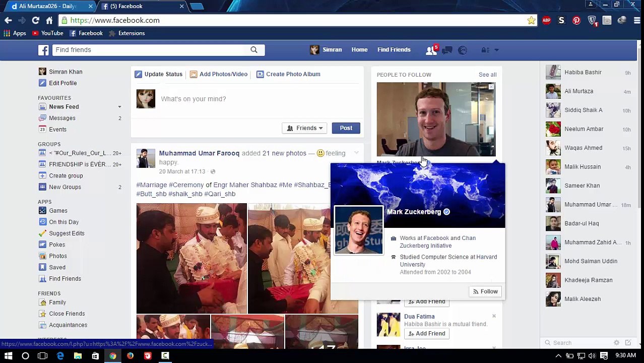Open Muhammad Umar Farooq's profile name link
The width and height of the screenshot is (644, 363).
point(199,153)
